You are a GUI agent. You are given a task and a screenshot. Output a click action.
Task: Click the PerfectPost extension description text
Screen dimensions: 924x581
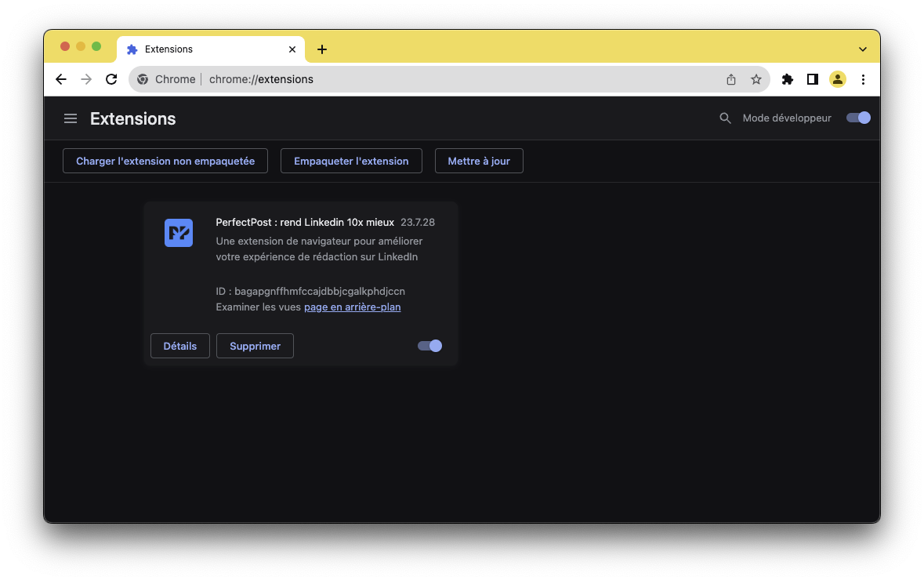tap(319, 249)
